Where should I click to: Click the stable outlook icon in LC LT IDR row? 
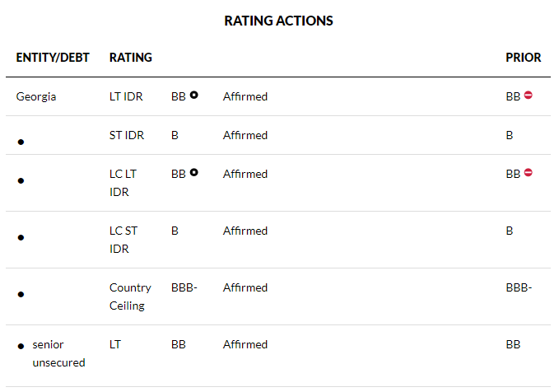pos(194,173)
